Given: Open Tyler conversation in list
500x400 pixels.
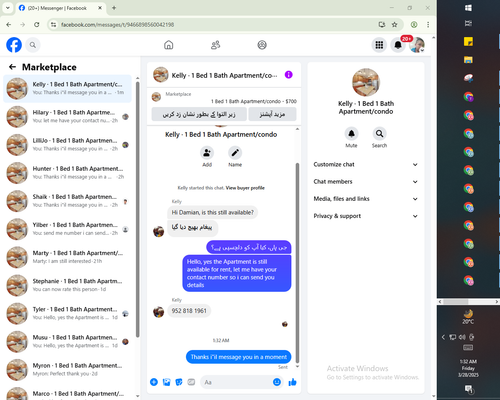Looking at the screenshot, I should (x=67, y=313).
